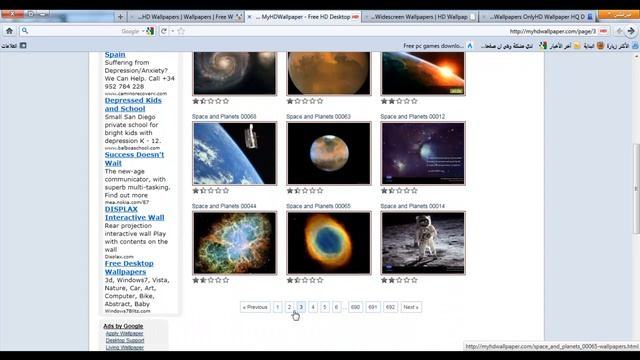Viewport: 640px width, 360px height.
Task: Open the orange planet wallpaper thumbnail
Action: tap(329, 73)
